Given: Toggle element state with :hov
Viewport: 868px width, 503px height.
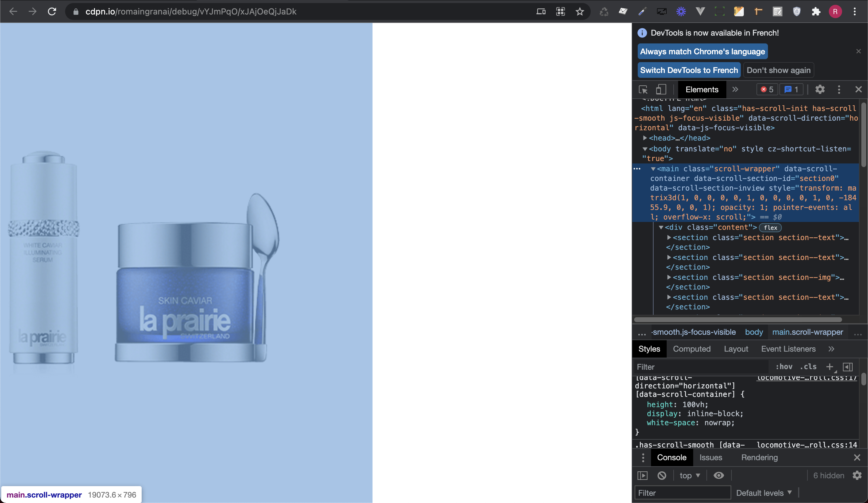Looking at the screenshot, I should coord(784,367).
